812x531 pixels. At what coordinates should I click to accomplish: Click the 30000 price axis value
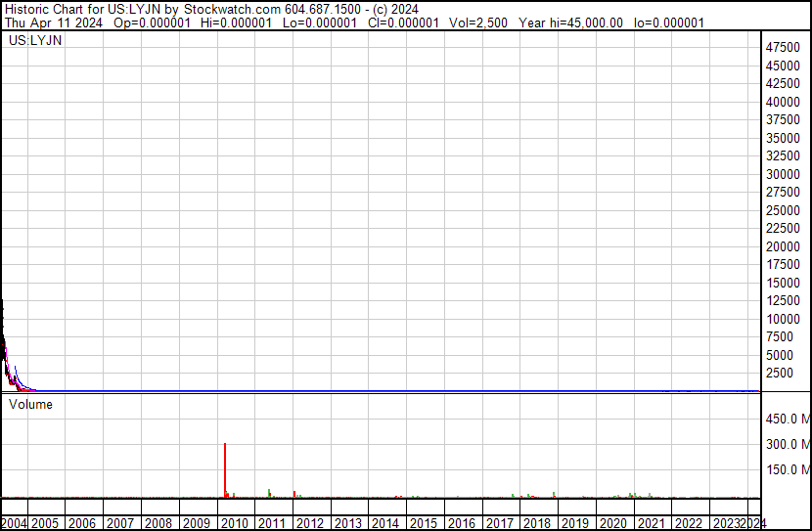[783, 174]
